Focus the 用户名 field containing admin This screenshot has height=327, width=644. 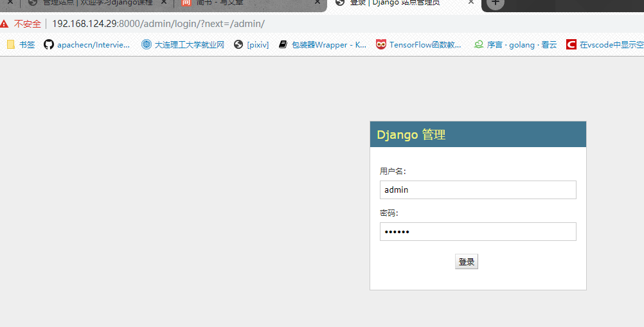tap(478, 190)
